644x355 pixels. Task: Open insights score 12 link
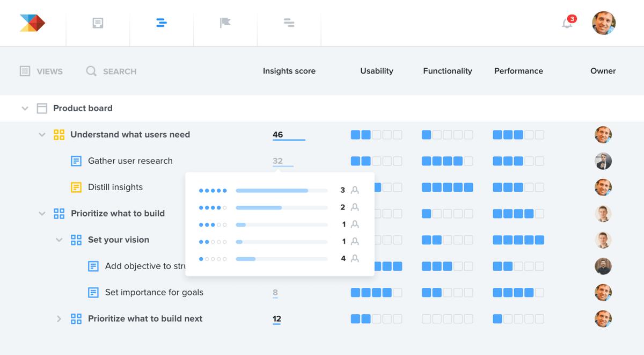277,319
